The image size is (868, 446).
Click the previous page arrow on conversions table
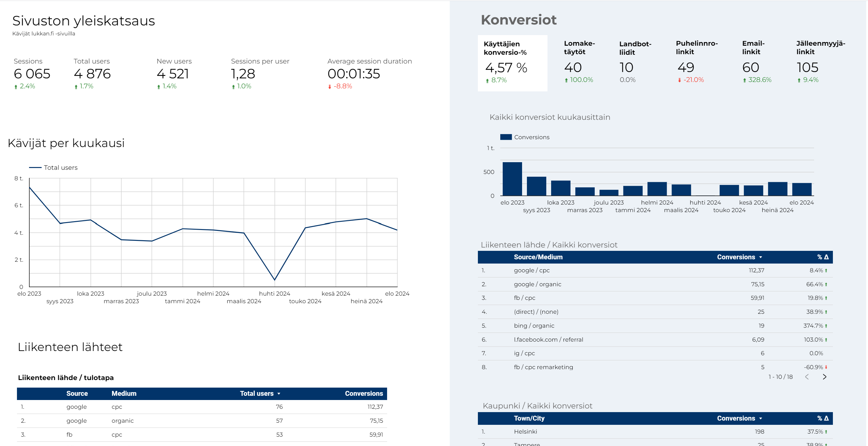(807, 377)
